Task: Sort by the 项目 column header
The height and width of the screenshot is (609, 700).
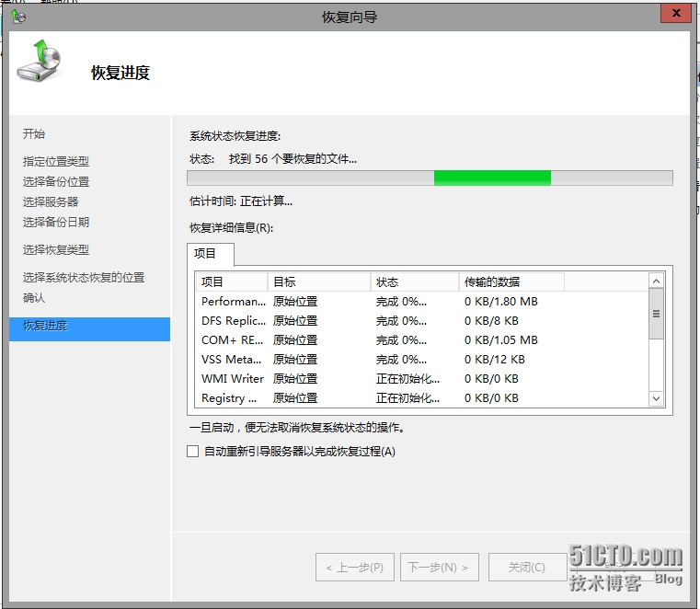Action: coord(232,282)
